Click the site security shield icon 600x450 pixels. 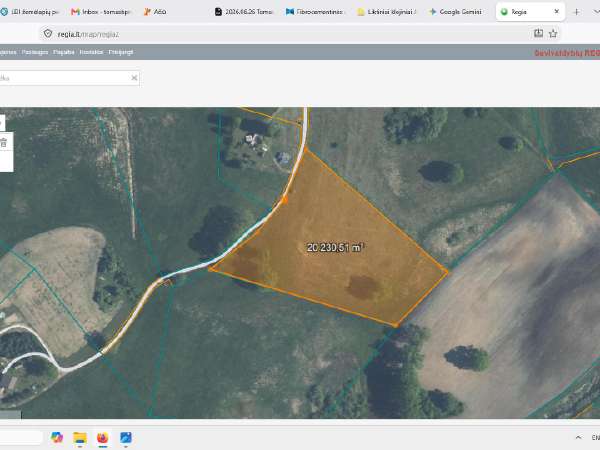click(48, 34)
